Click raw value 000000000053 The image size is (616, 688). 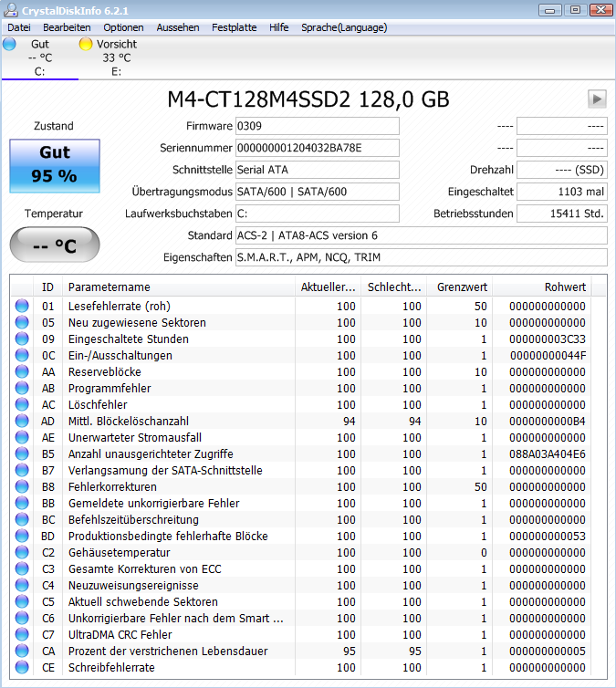548,537
